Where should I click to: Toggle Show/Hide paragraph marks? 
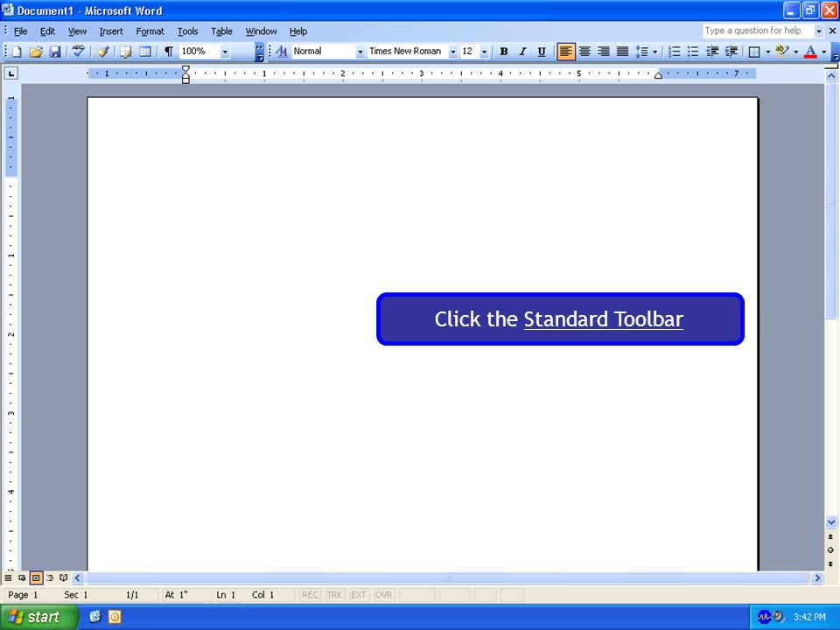coord(168,52)
